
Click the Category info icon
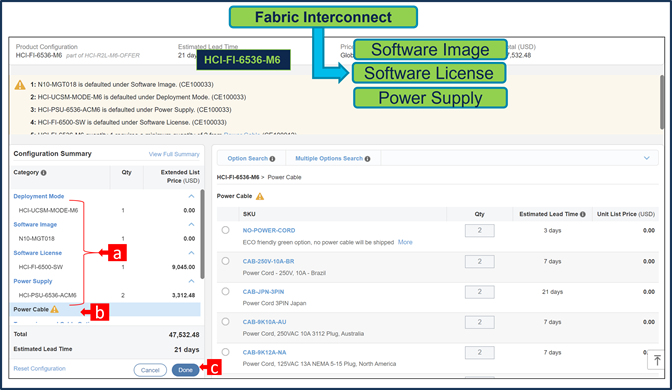click(x=43, y=173)
